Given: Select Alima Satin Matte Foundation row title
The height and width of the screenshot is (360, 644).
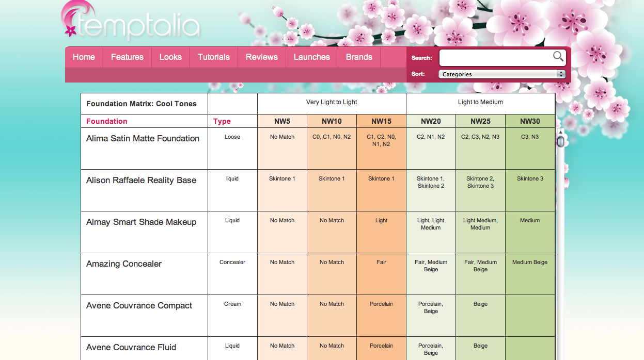Looking at the screenshot, I should (x=143, y=138).
